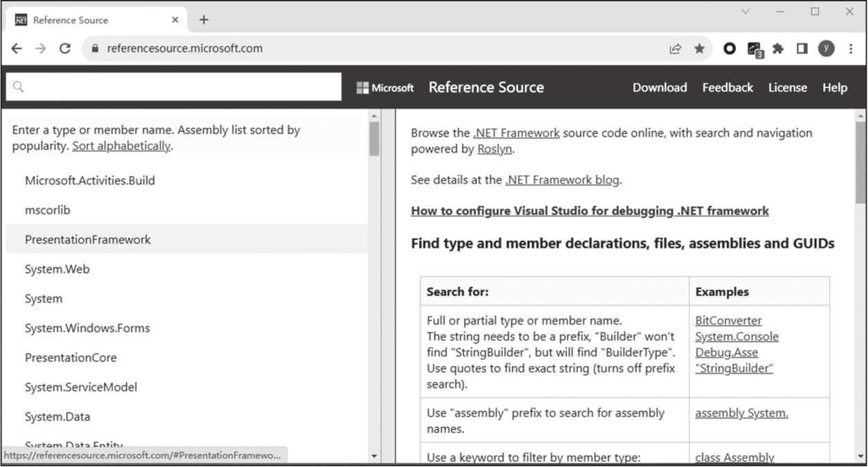Click the 'Find type and member declarations' heading
The height and width of the screenshot is (467, 868).
click(622, 244)
